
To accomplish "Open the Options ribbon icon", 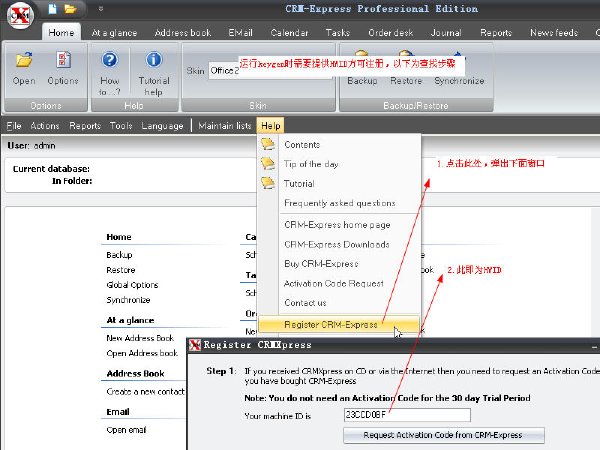I will pos(63,60).
